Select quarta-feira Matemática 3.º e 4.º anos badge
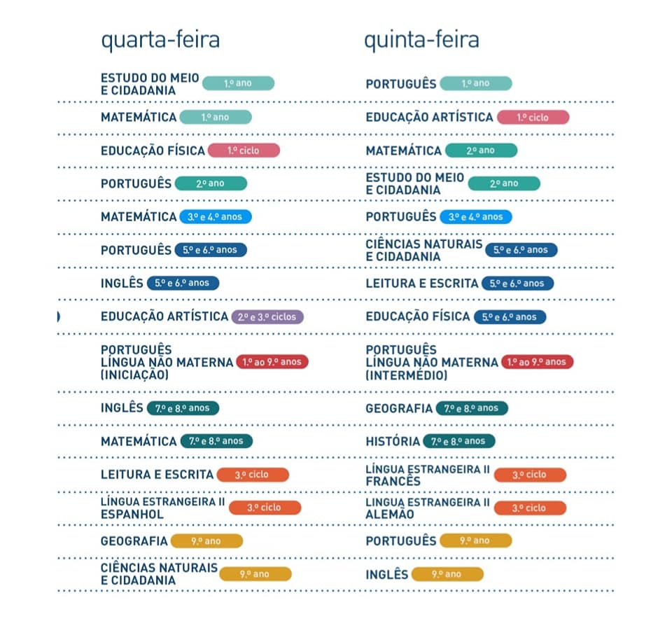This screenshot has width=672, height=621. click(x=215, y=217)
